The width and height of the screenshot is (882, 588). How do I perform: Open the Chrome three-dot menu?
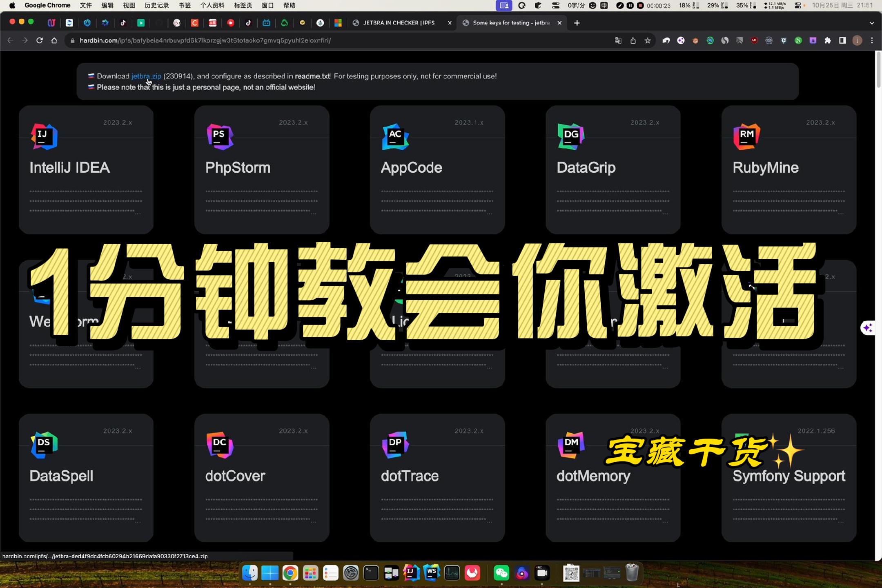(872, 40)
